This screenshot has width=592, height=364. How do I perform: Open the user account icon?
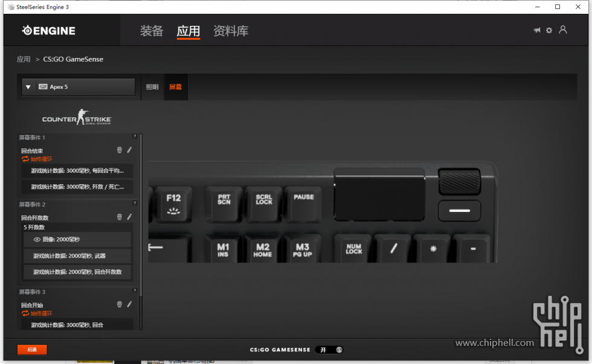pos(563,30)
